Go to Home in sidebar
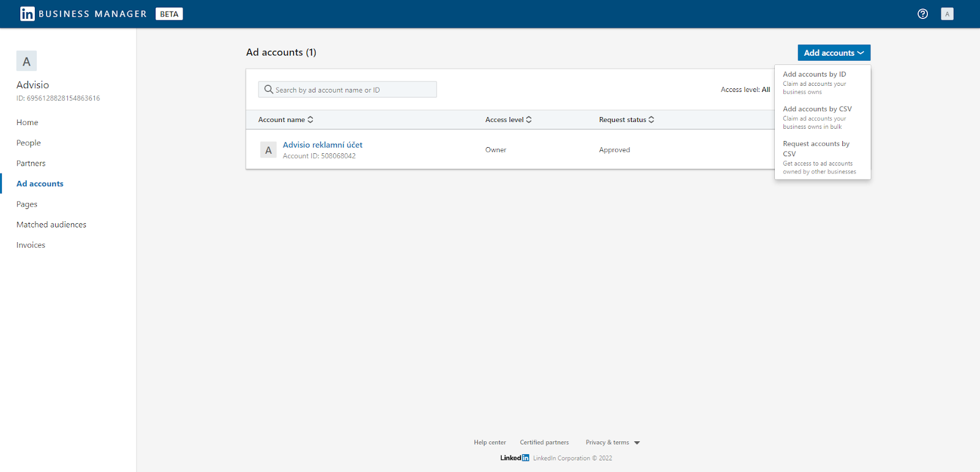Image resolution: width=980 pixels, height=472 pixels. pos(27,123)
